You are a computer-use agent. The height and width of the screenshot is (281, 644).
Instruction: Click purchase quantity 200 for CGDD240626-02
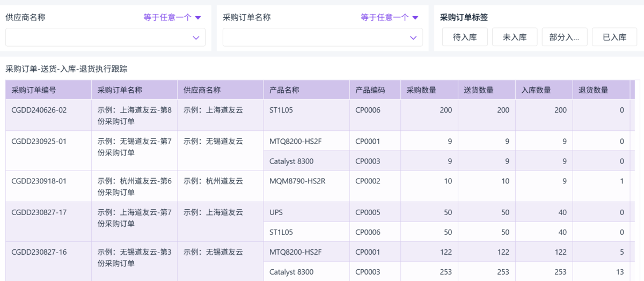coord(445,110)
